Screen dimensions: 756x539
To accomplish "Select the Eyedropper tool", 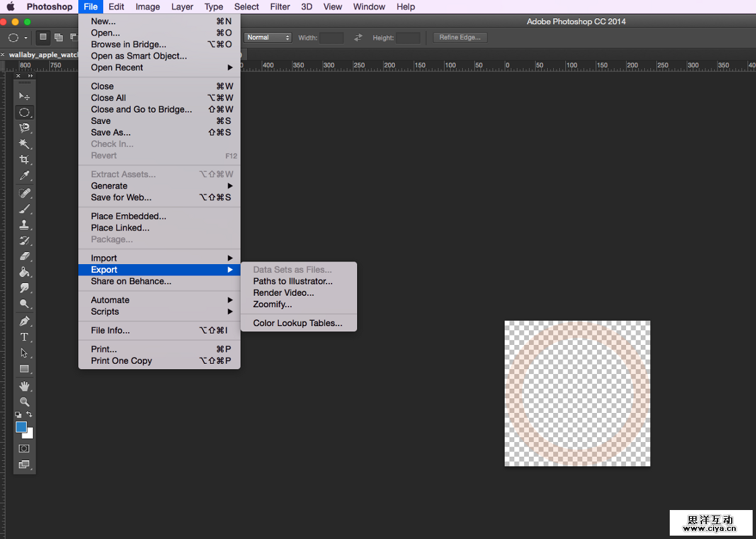I will (x=24, y=176).
